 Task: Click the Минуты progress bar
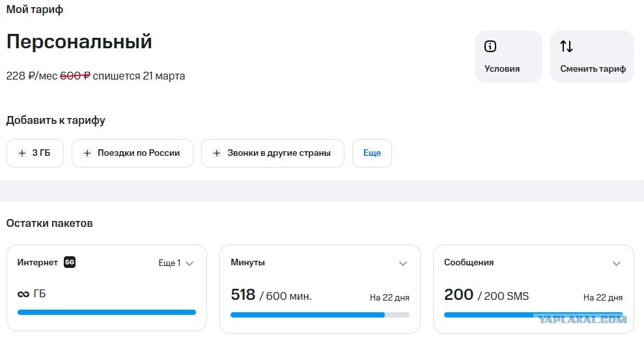[320, 315]
